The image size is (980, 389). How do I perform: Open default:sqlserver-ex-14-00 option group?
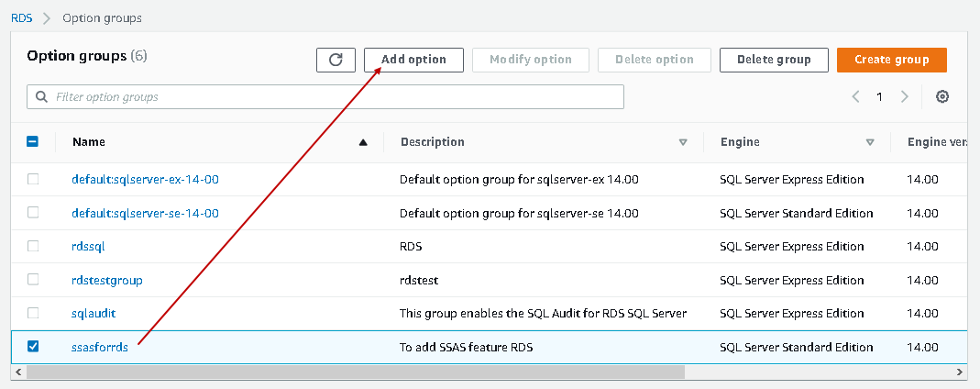pyautogui.click(x=145, y=179)
